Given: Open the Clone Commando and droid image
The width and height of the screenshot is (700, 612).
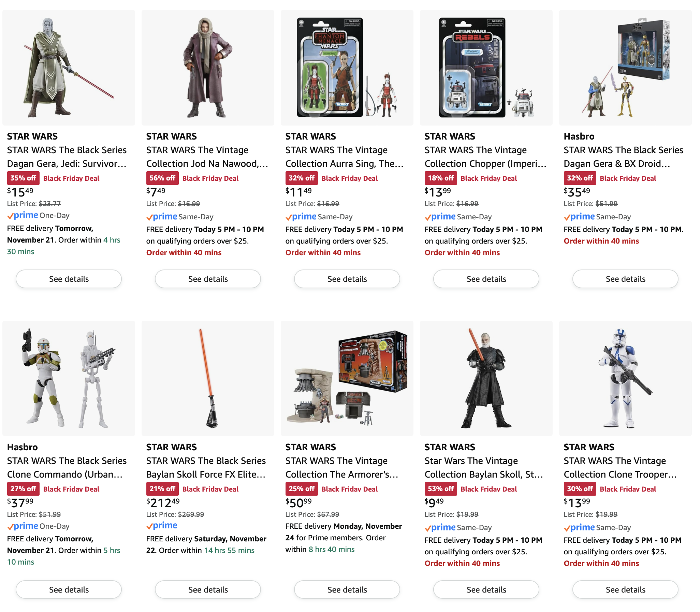Looking at the screenshot, I should tap(69, 378).
